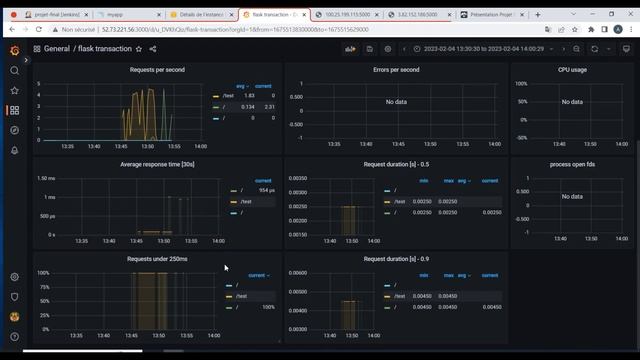
Task: Open Requests under 250ms panel title
Action: [157, 259]
